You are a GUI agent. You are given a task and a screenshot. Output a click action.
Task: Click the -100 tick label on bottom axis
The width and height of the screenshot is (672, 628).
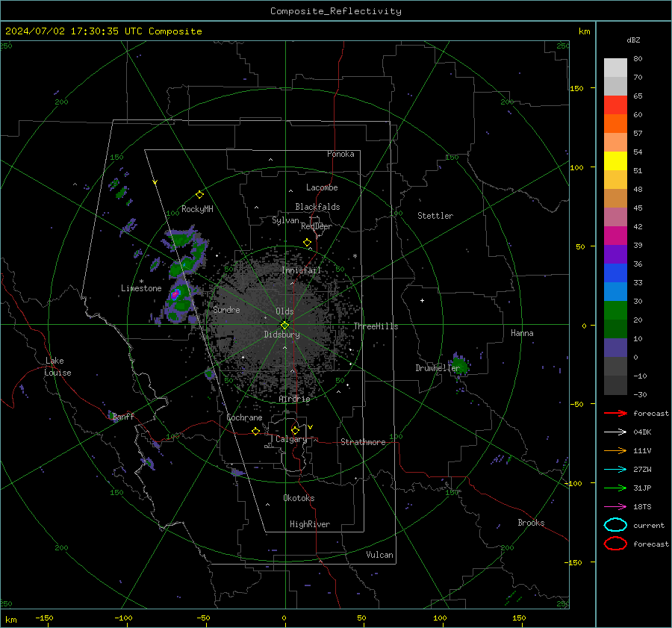[x=123, y=618]
